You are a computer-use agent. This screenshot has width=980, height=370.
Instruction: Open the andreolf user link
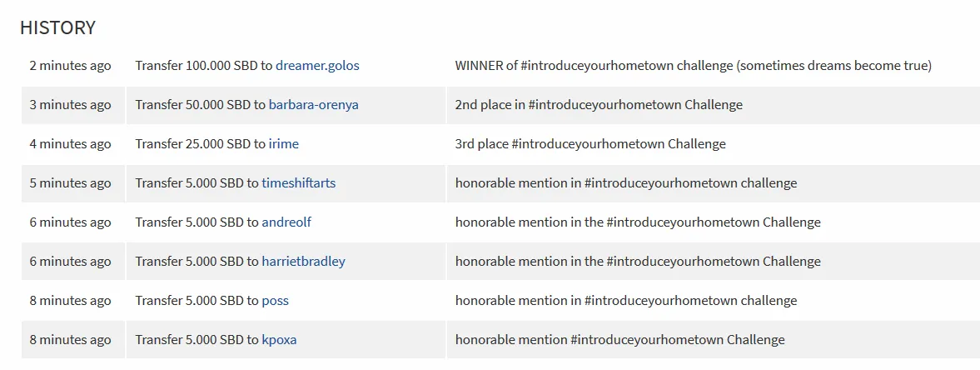(286, 222)
